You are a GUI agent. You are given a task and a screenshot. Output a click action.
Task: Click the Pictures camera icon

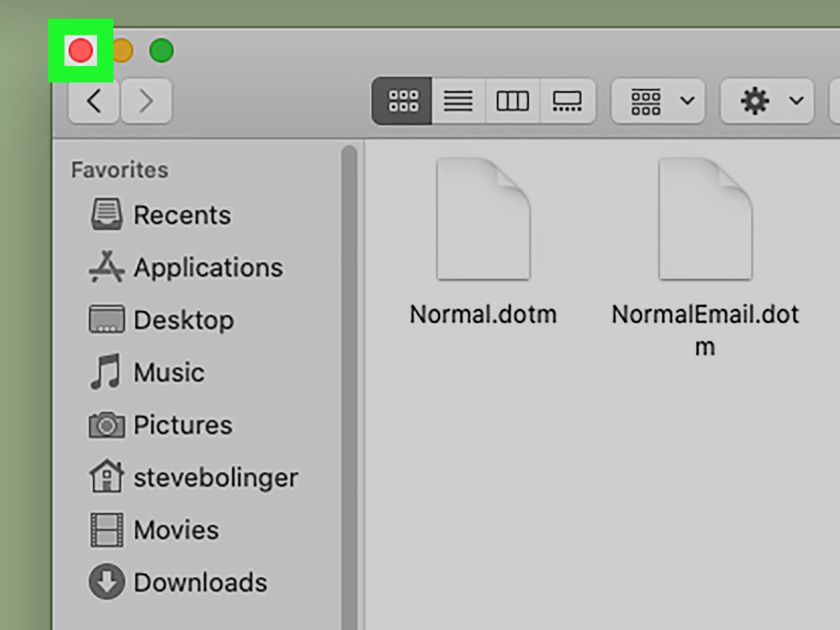pos(107,425)
